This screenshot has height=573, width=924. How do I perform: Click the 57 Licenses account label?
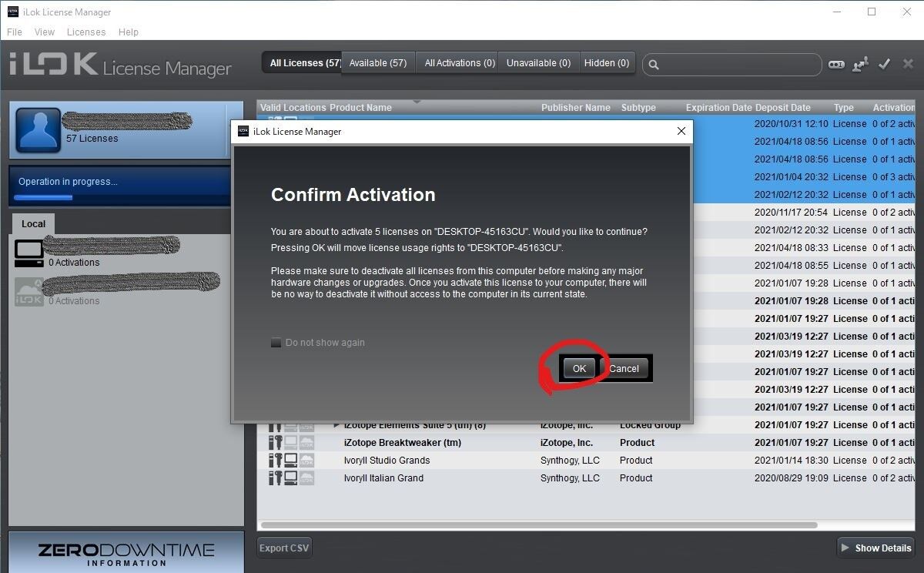coord(92,139)
